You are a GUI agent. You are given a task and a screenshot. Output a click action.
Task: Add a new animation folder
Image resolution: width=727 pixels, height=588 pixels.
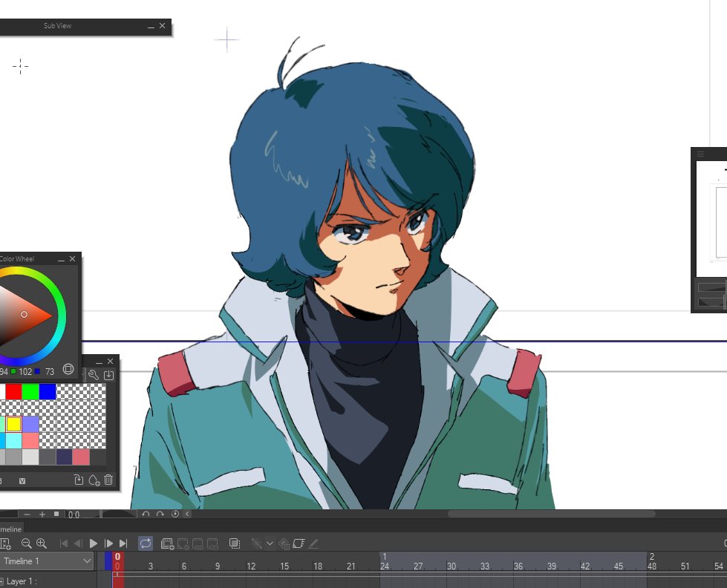pyautogui.click(x=167, y=543)
